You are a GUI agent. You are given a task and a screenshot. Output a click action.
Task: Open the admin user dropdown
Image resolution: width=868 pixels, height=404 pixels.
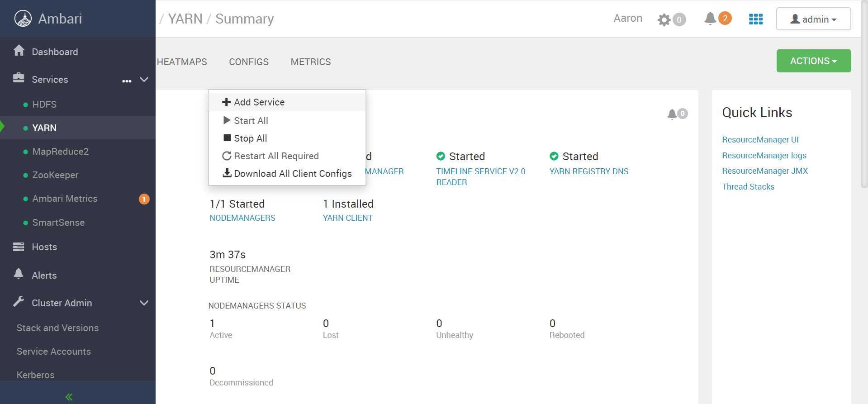tap(814, 19)
